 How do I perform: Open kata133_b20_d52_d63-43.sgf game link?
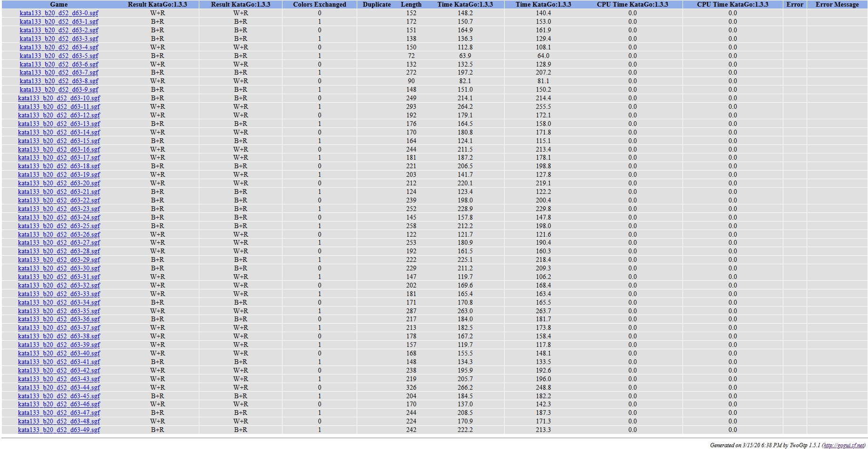(x=59, y=379)
